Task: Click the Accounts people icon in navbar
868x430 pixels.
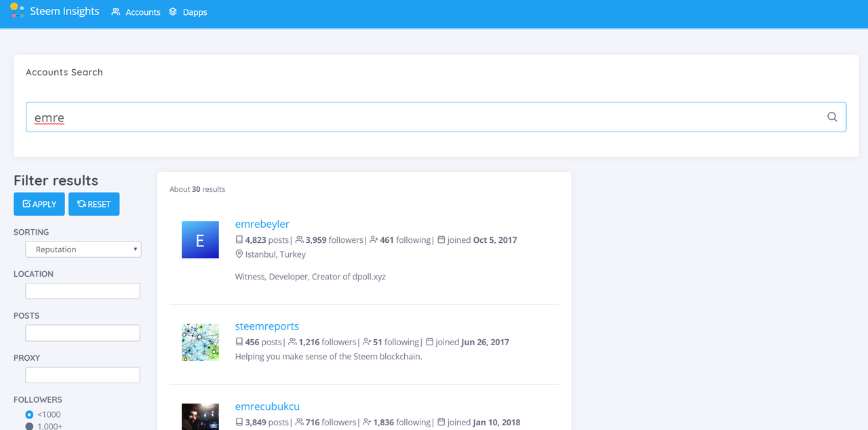Action: click(x=116, y=12)
